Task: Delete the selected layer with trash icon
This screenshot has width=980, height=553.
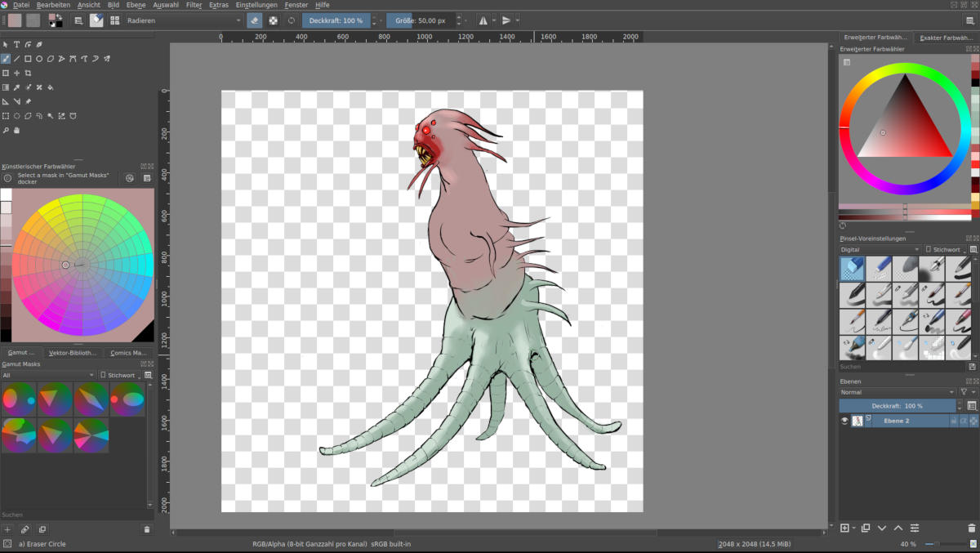Action: point(972,528)
